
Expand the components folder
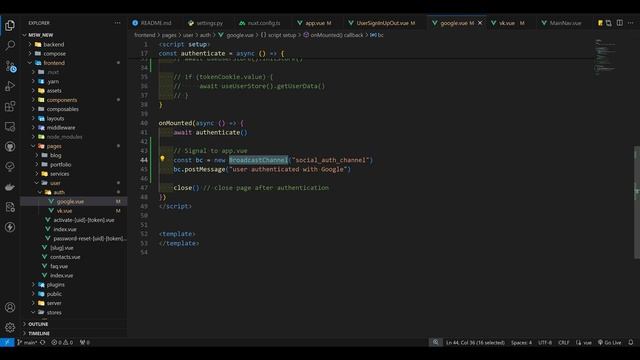tap(62, 100)
